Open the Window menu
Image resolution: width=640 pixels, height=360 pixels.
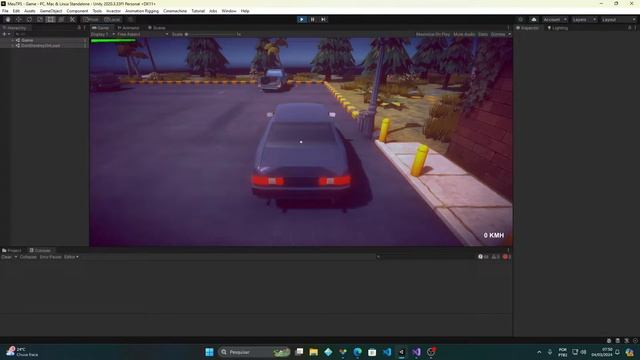(229, 11)
